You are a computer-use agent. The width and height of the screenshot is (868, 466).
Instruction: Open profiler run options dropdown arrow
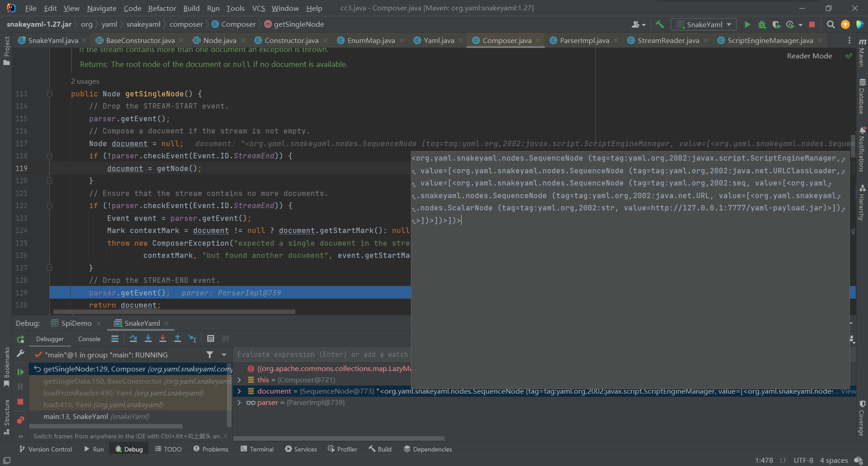801,25
